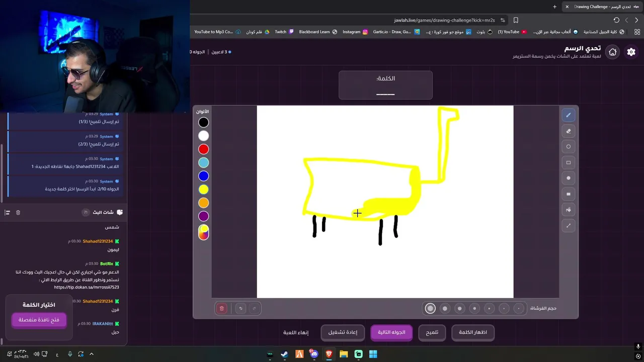Pick the red color swatch
This screenshot has width=644, height=362.
[x=203, y=149]
